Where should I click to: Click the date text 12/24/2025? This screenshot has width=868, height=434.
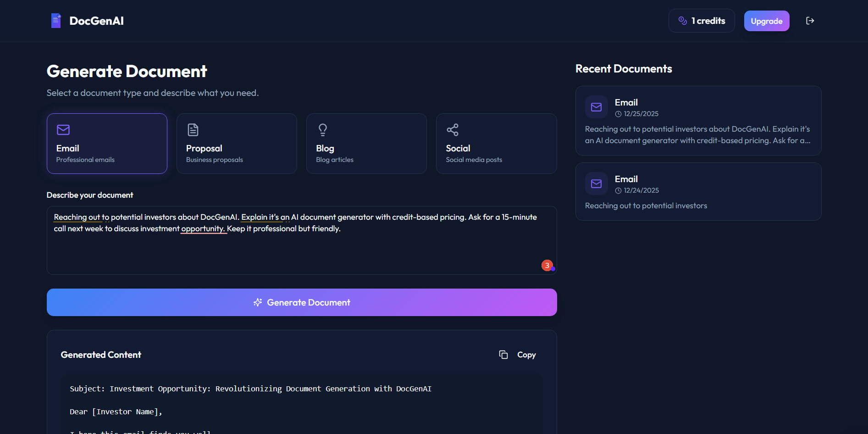click(641, 190)
